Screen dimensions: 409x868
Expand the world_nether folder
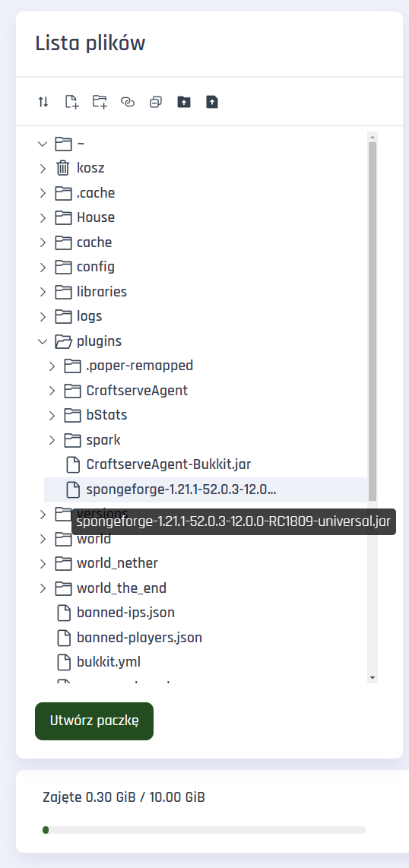pyautogui.click(x=43, y=563)
